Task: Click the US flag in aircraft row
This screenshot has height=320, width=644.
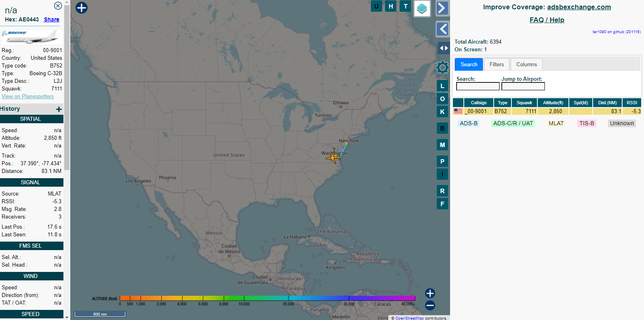Action: tap(458, 111)
